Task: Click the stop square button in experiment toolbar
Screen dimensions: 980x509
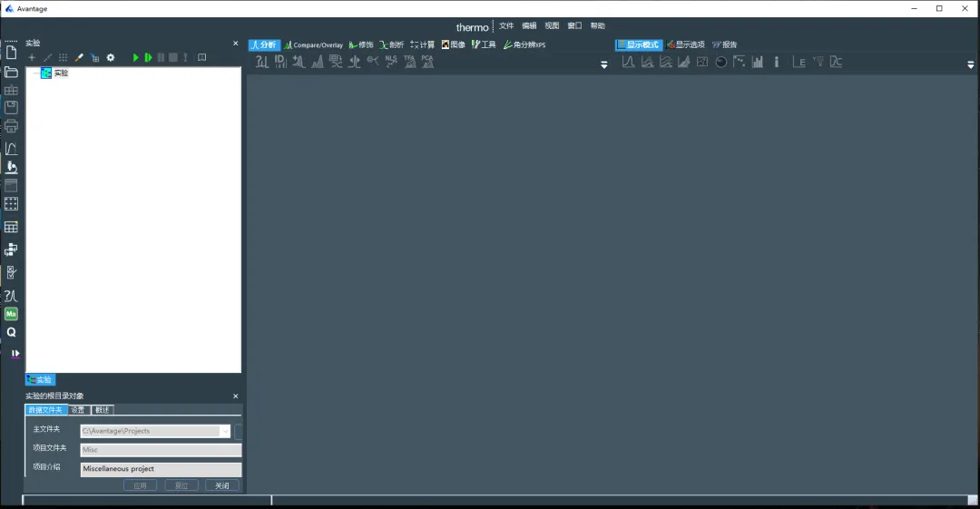Action: pyautogui.click(x=173, y=57)
